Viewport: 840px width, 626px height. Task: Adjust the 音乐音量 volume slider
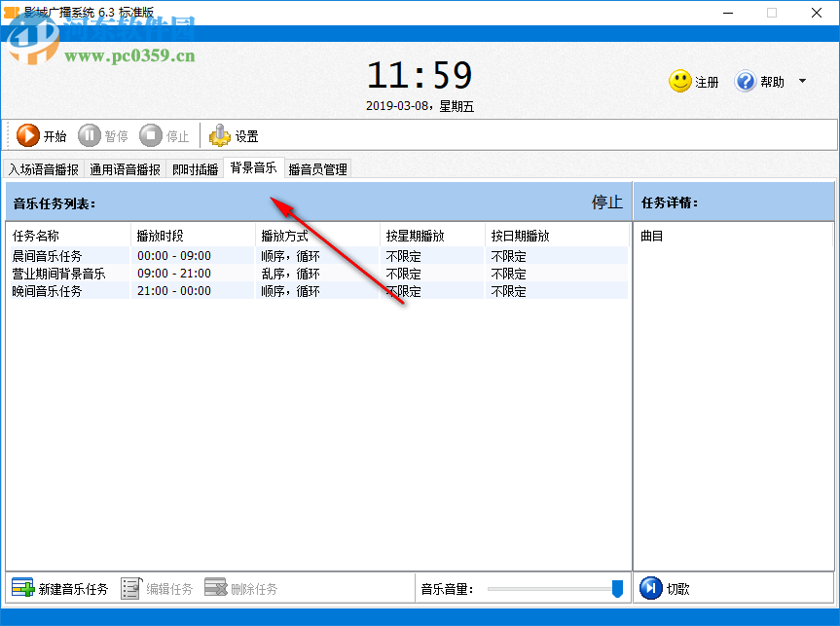(617, 587)
